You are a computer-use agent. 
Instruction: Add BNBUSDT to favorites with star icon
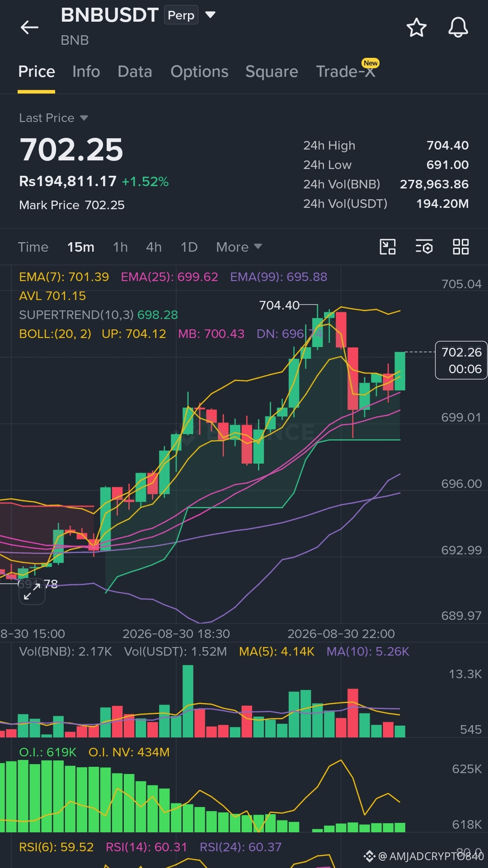pos(416,28)
